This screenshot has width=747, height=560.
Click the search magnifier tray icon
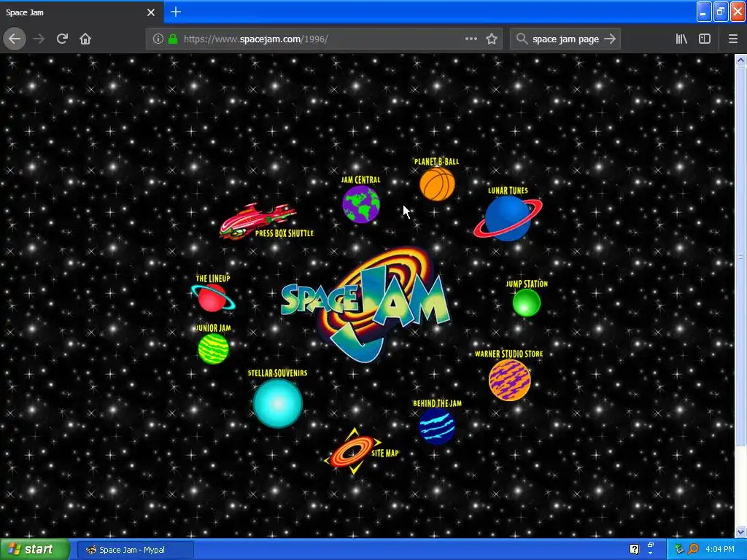coord(693,549)
